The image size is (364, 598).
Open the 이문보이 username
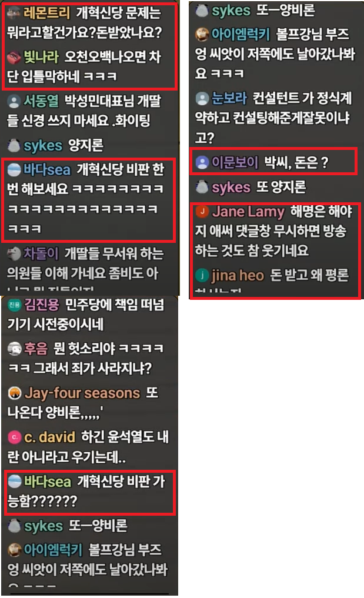(x=235, y=162)
